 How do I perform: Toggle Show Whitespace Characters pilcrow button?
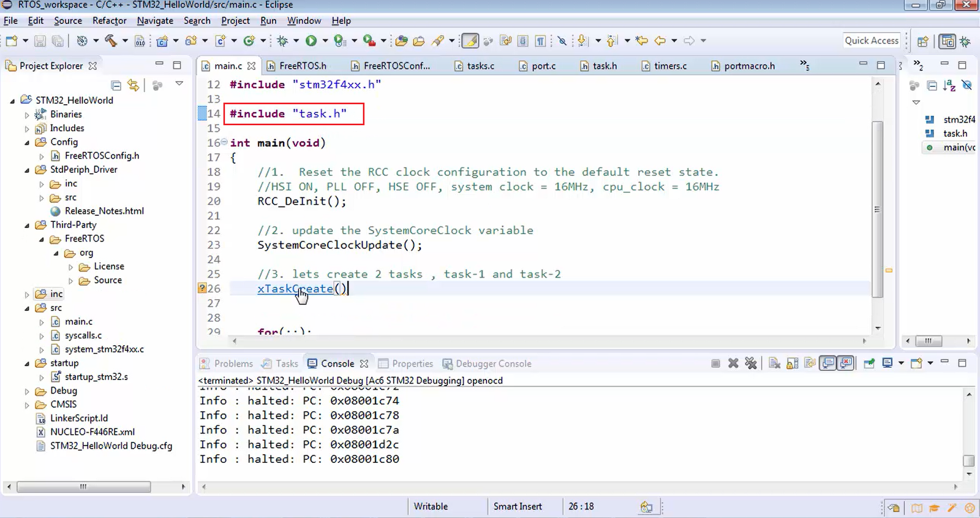pyautogui.click(x=540, y=41)
